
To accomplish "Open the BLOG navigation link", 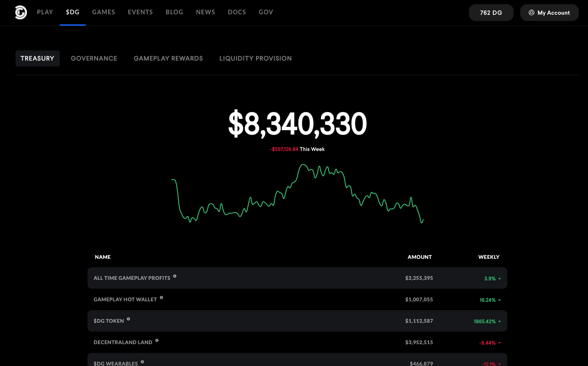I will (x=175, y=12).
